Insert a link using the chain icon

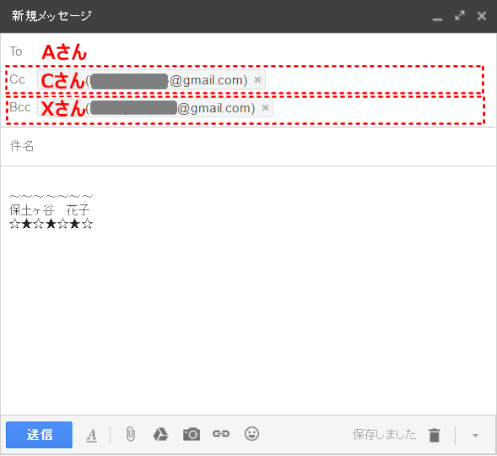pyautogui.click(x=221, y=434)
